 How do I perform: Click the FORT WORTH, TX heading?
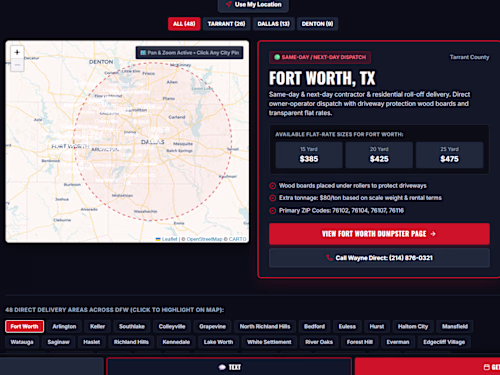[x=322, y=78]
